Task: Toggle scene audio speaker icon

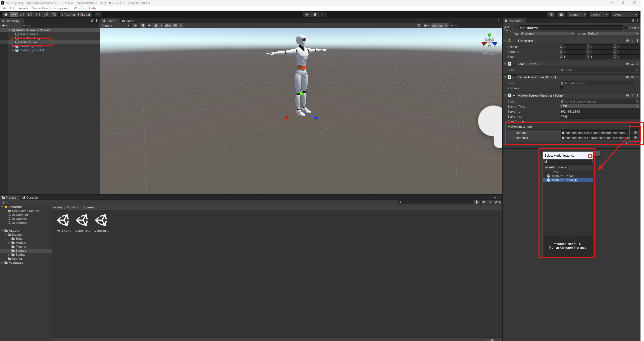Action: tap(150, 26)
